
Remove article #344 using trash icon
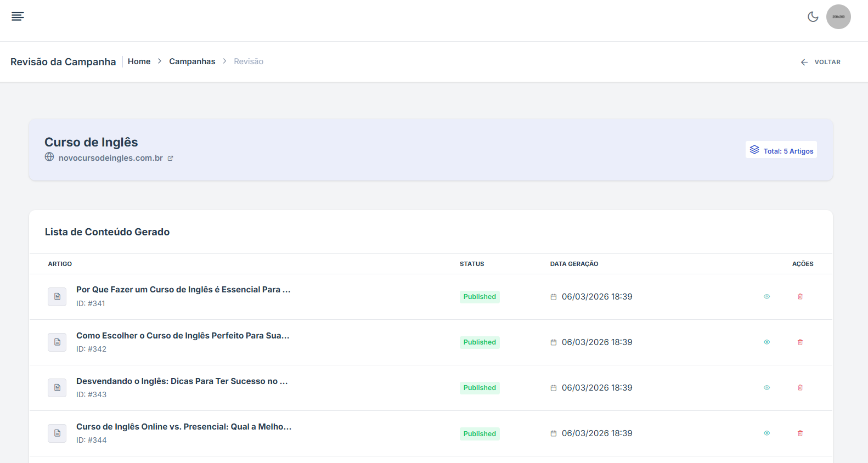(800, 433)
